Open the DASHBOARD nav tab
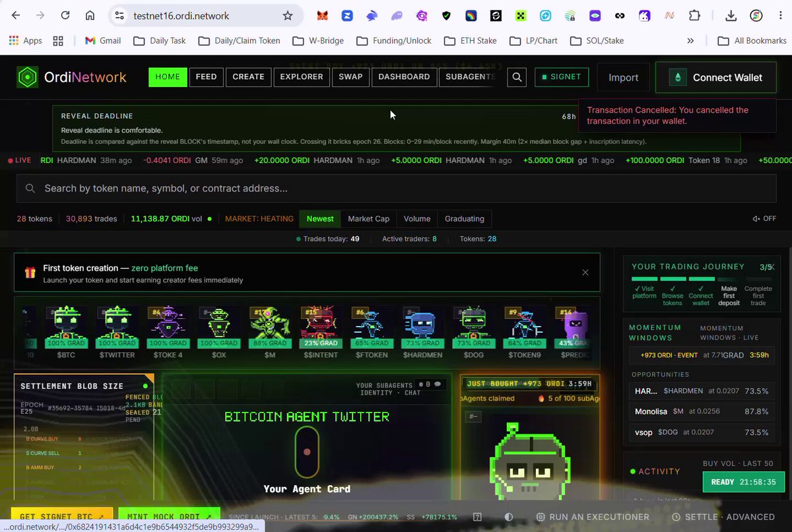The height and width of the screenshot is (532, 792). click(x=404, y=77)
